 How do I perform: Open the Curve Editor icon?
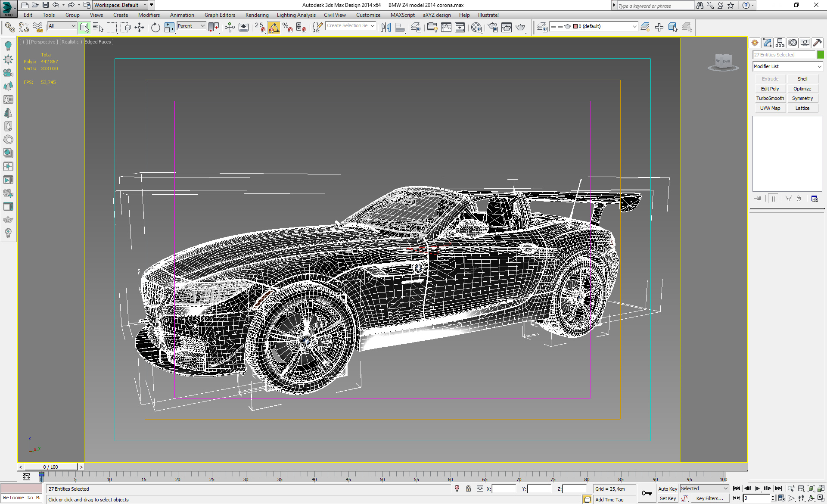446,28
